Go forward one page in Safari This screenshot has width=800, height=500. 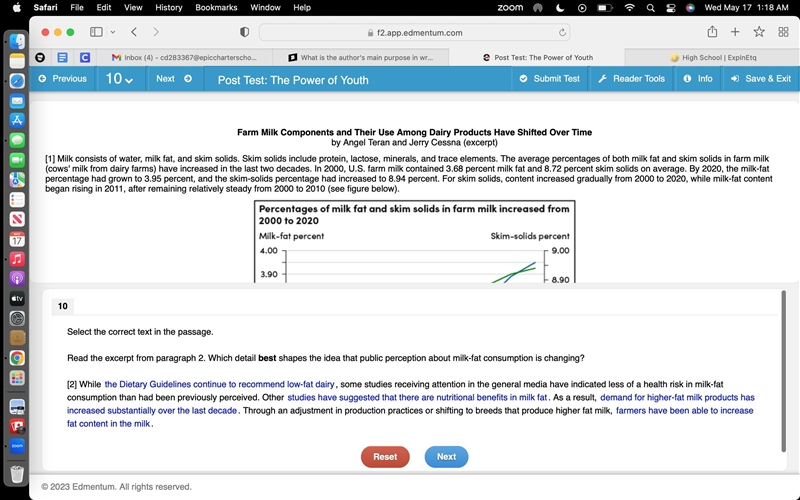[x=156, y=32]
